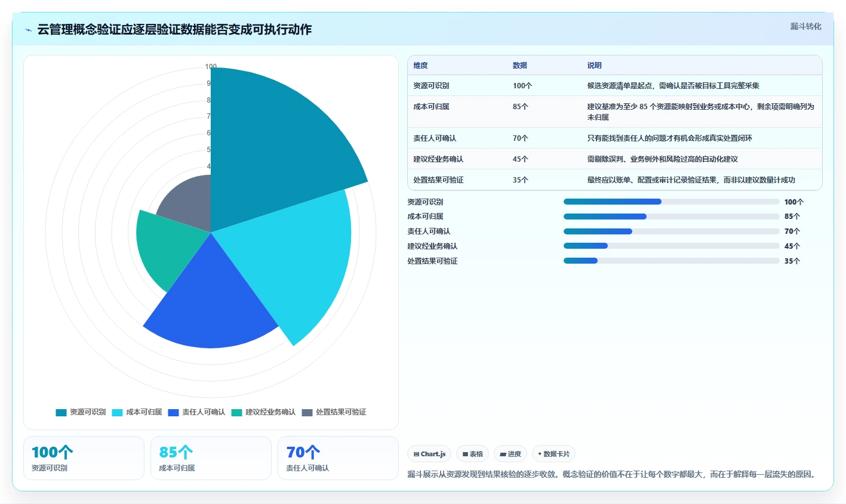Click the 数据 column header
846x504 pixels.
point(520,66)
